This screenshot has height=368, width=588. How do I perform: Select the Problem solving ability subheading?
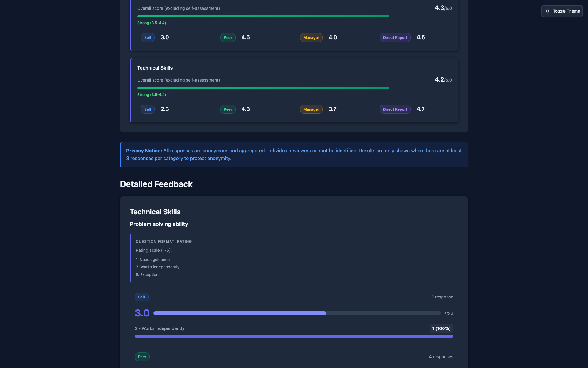pyautogui.click(x=159, y=224)
